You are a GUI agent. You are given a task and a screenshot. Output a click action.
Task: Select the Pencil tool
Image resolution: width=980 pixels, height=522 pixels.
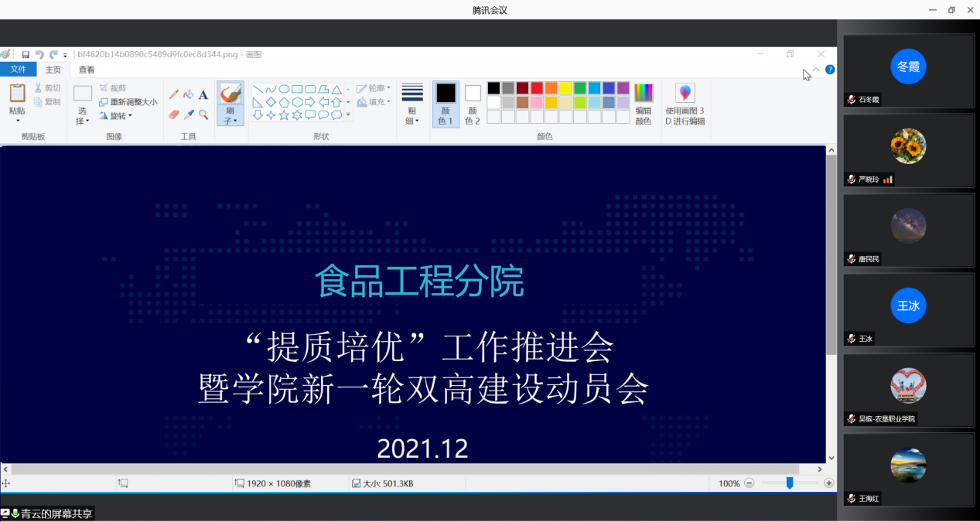click(x=174, y=94)
